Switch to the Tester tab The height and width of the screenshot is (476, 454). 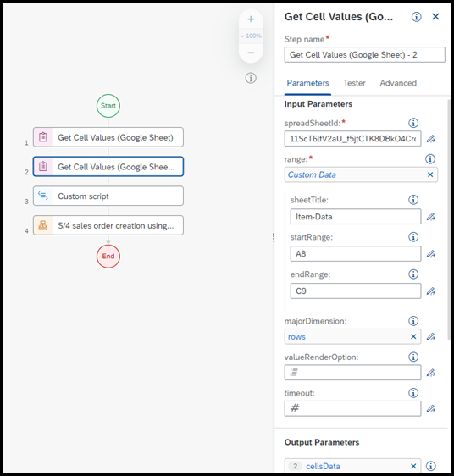[354, 83]
